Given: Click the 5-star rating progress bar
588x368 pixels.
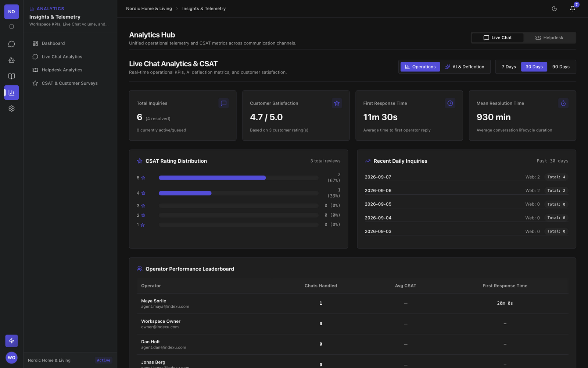Looking at the screenshot, I should pos(239,178).
